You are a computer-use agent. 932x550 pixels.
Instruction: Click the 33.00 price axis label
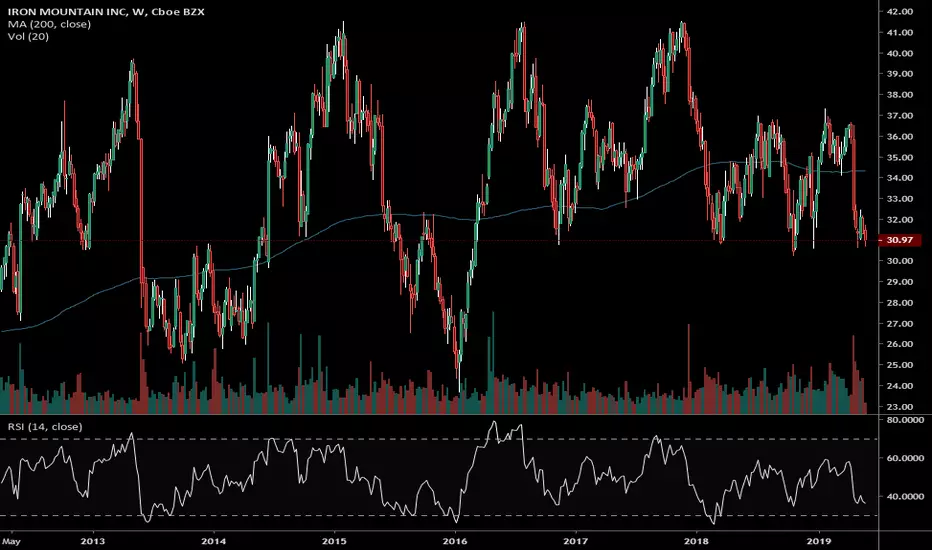tap(899, 199)
